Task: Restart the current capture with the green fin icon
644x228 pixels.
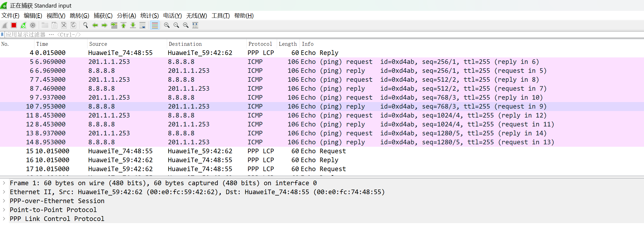Action: (23, 25)
